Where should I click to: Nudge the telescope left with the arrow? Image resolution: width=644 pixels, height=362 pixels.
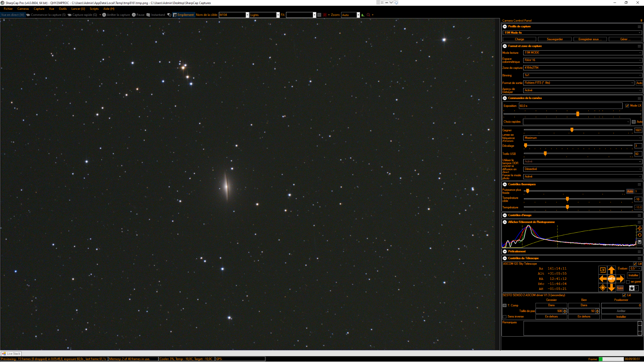(x=603, y=279)
